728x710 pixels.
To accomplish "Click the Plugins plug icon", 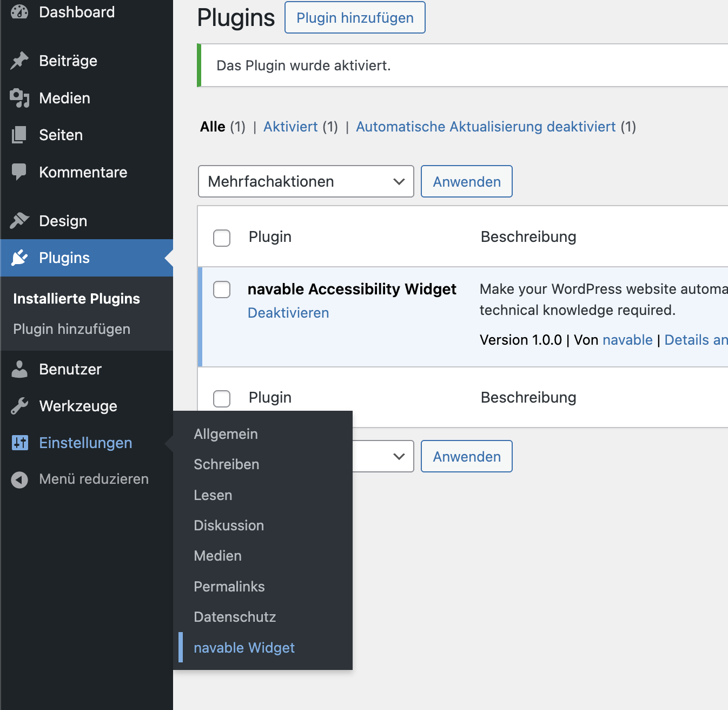I will pyautogui.click(x=19, y=258).
